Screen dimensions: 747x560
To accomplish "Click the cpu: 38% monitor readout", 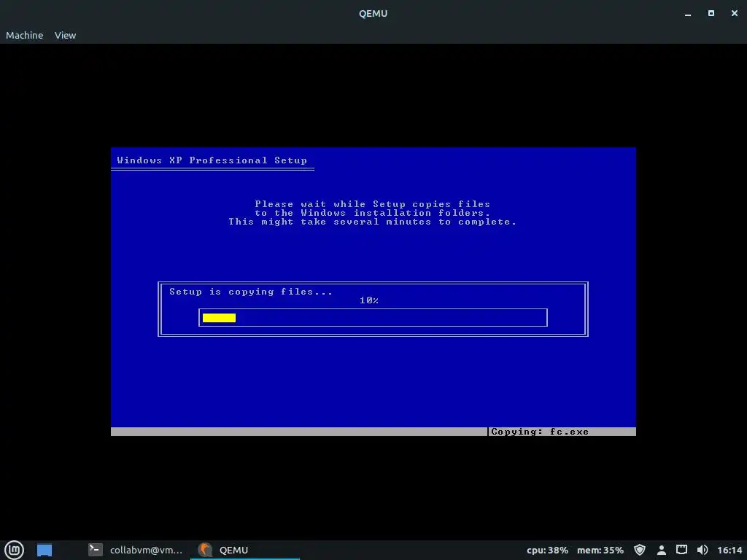I will (x=547, y=550).
